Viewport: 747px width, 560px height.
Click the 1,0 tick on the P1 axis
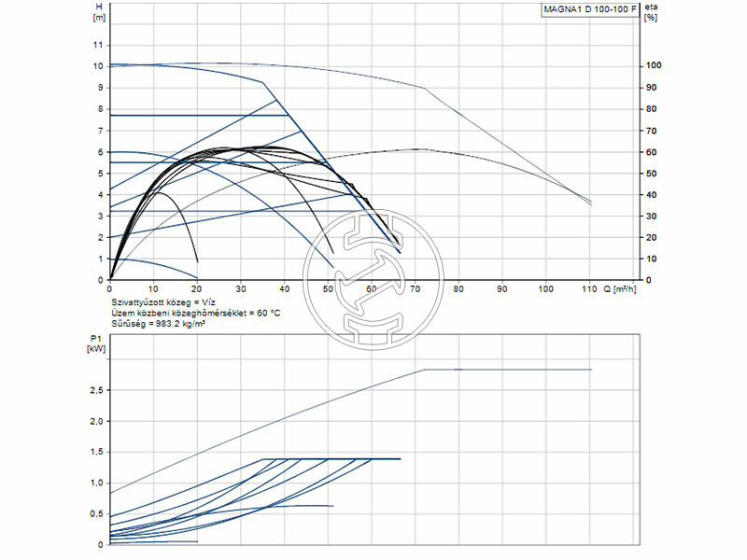point(95,483)
